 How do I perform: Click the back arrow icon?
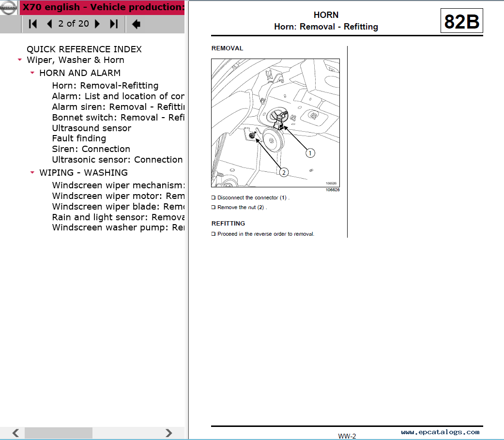click(136, 24)
